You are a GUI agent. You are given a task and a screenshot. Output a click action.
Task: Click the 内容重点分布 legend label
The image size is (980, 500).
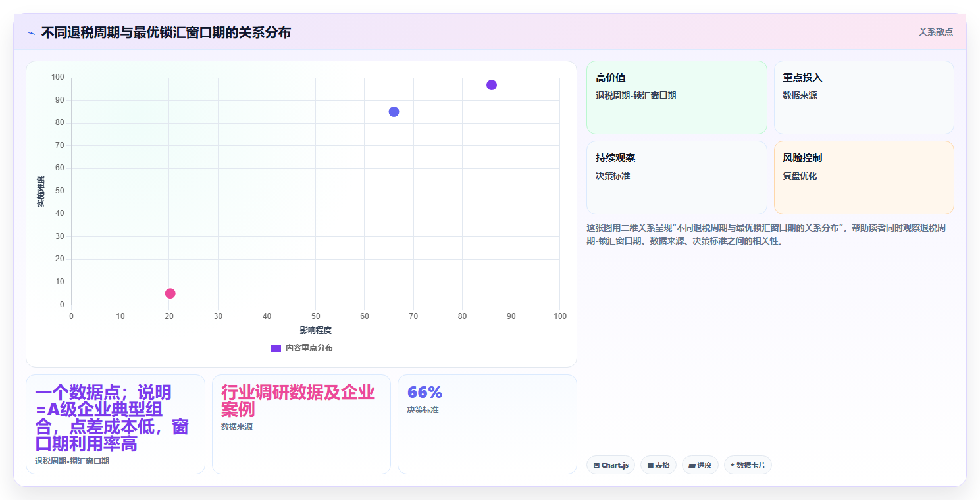click(x=309, y=348)
